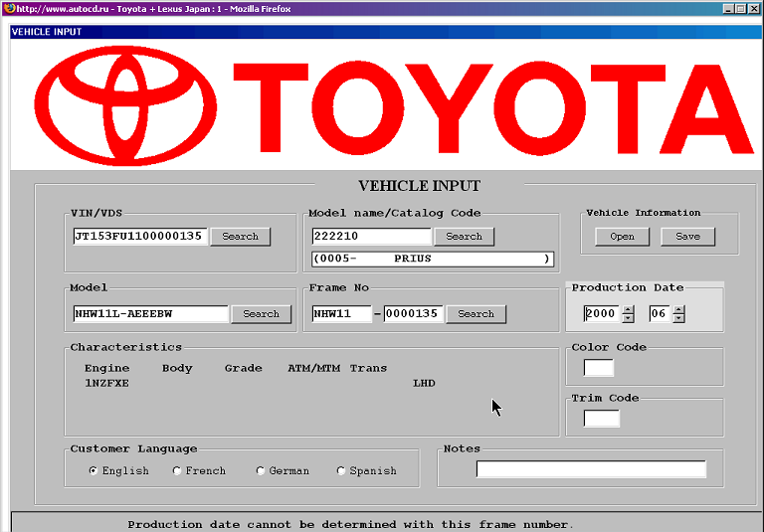This screenshot has height=532, width=764.
Task: Focus the Production Date month field
Action: click(x=660, y=314)
